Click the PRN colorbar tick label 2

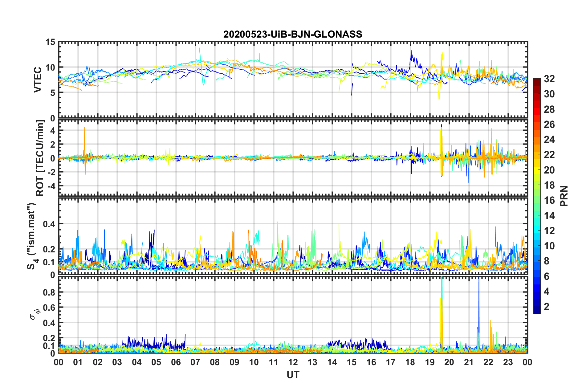tap(547, 306)
